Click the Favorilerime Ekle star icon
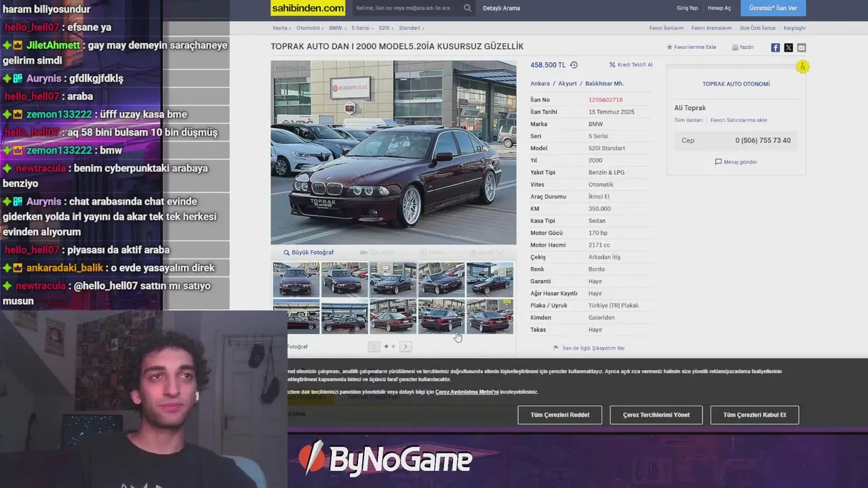Viewport: 868px width, 488px height. point(669,47)
